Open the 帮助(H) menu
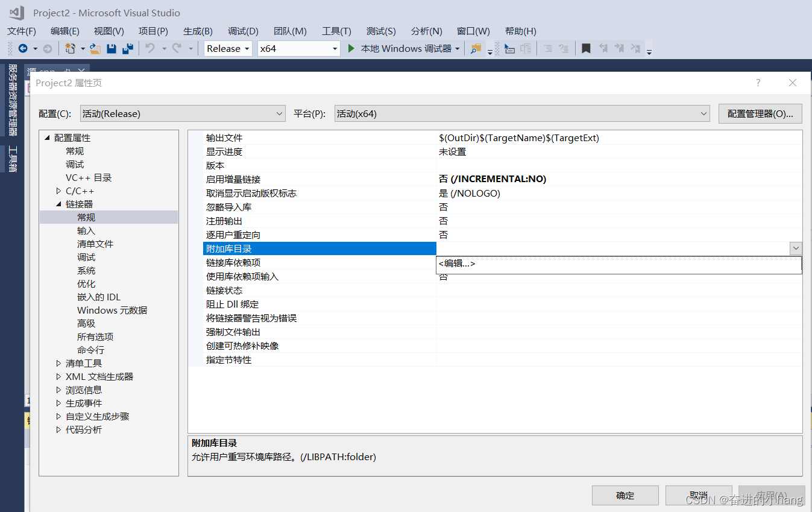812x512 pixels. (x=521, y=31)
